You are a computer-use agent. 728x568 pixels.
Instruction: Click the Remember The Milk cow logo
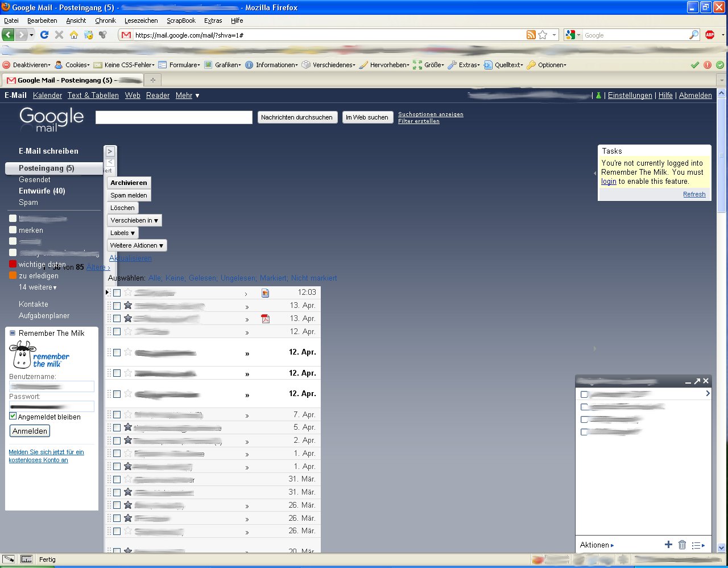point(23,355)
